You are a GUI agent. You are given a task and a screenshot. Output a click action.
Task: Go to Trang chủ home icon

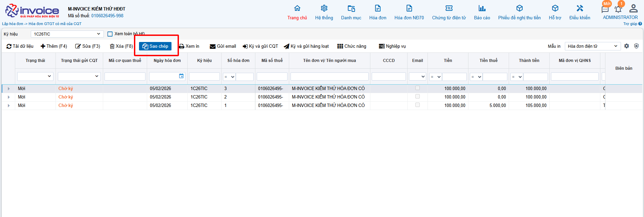click(297, 8)
